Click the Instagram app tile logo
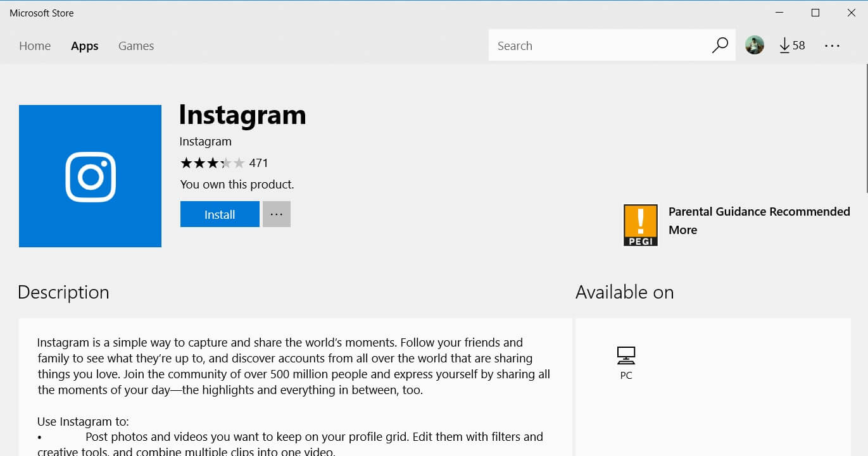The width and height of the screenshot is (868, 456). tap(90, 176)
